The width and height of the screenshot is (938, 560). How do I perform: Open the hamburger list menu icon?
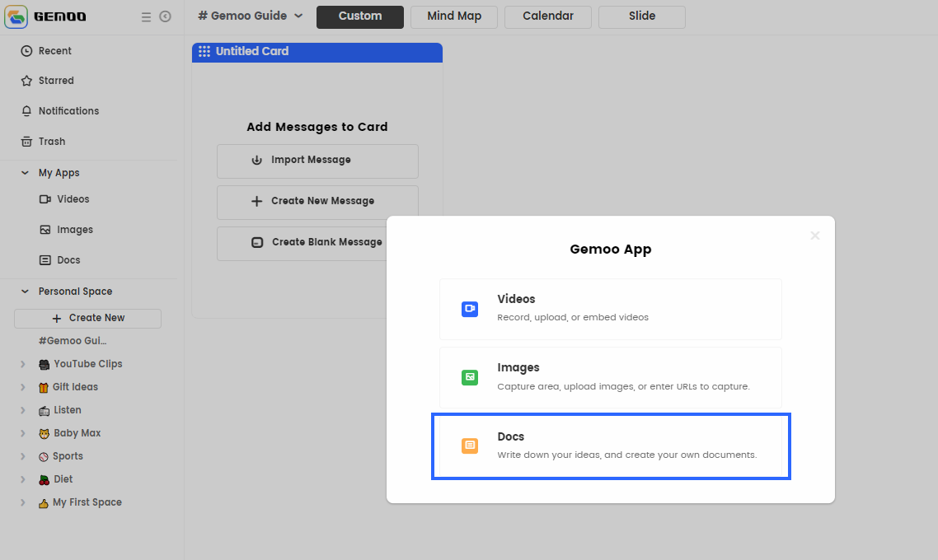pos(146,16)
